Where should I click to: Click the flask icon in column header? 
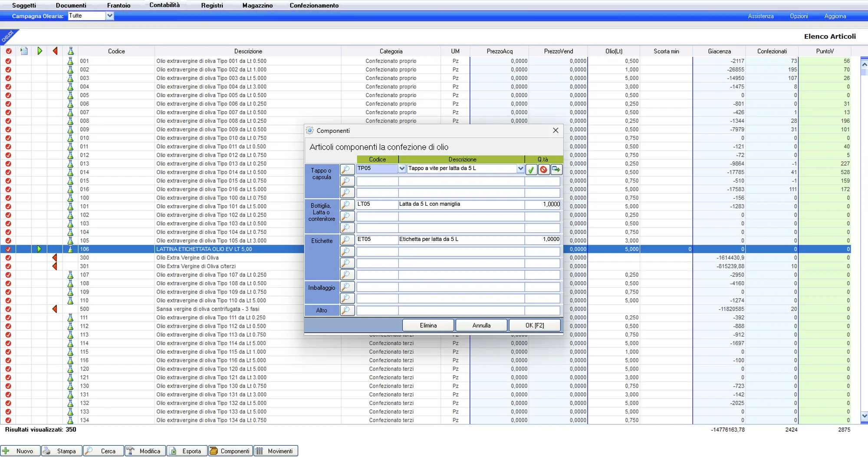(x=70, y=51)
